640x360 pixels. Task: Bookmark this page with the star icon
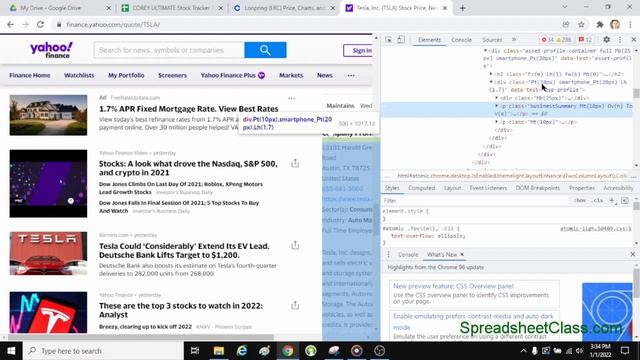(581, 24)
